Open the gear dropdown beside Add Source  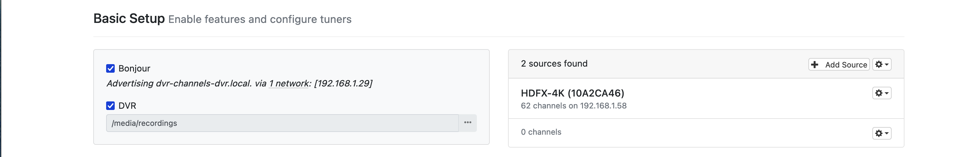882,65
